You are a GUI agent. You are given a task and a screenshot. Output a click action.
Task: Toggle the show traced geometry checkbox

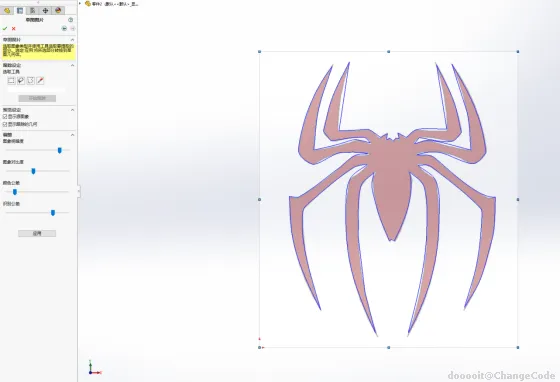tap(5, 124)
